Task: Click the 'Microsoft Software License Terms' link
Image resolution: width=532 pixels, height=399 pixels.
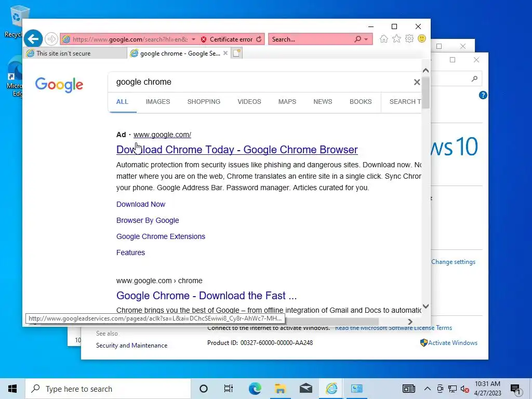Action: coord(394,328)
